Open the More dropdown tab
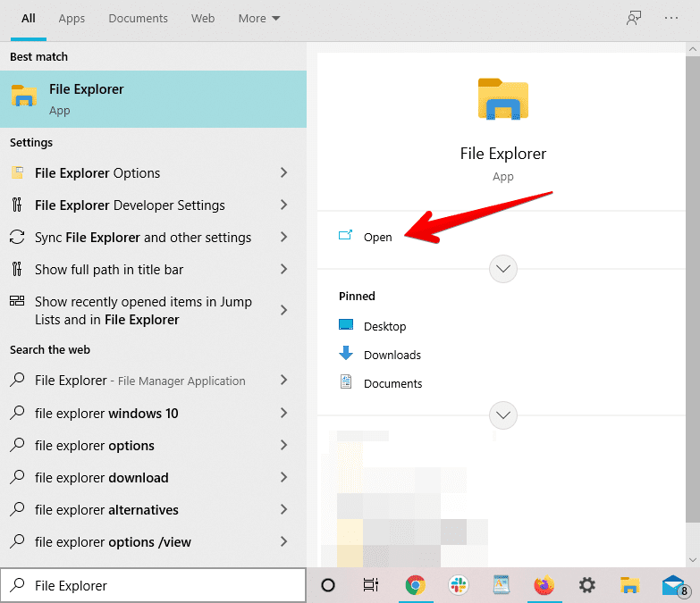700x603 pixels. pyautogui.click(x=259, y=18)
